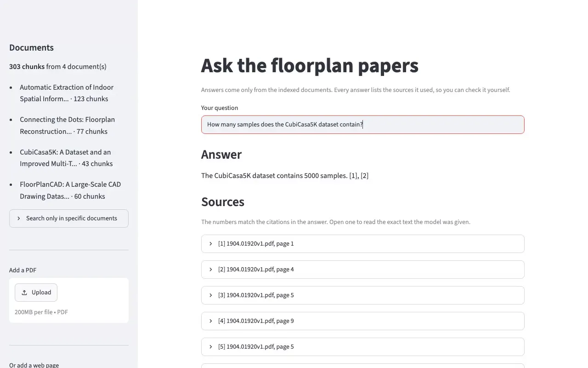The height and width of the screenshot is (368, 588).
Task: Expand Search only in specific documents
Action: click(x=69, y=218)
